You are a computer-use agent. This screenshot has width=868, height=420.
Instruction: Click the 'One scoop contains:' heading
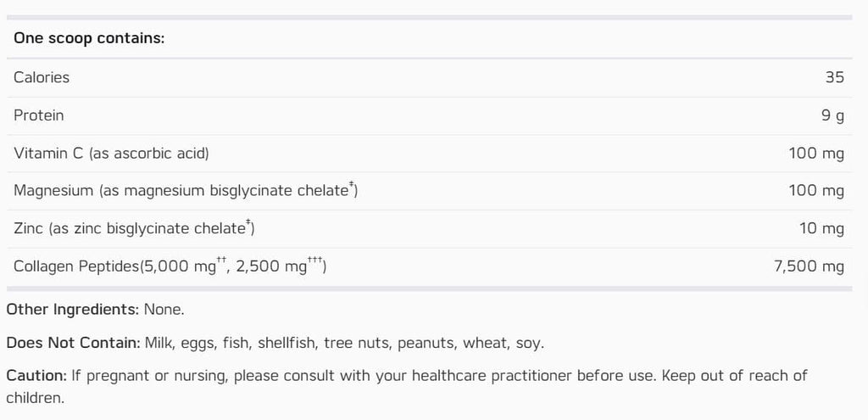(89, 38)
